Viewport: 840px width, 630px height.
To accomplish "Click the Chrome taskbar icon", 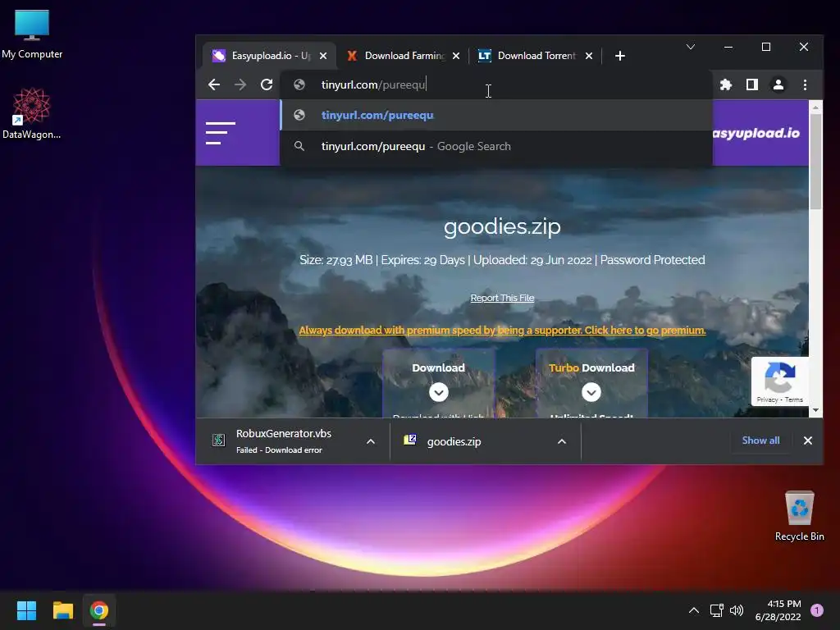I will (99, 610).
